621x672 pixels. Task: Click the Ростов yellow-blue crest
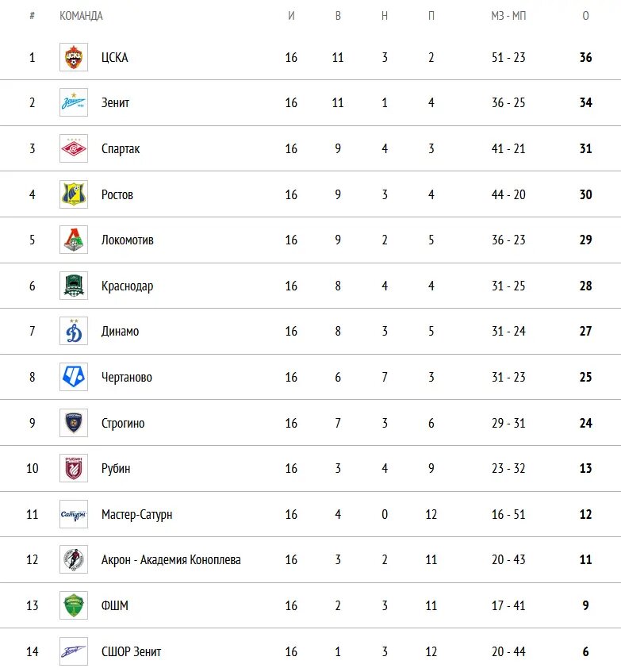pos(74,194)
